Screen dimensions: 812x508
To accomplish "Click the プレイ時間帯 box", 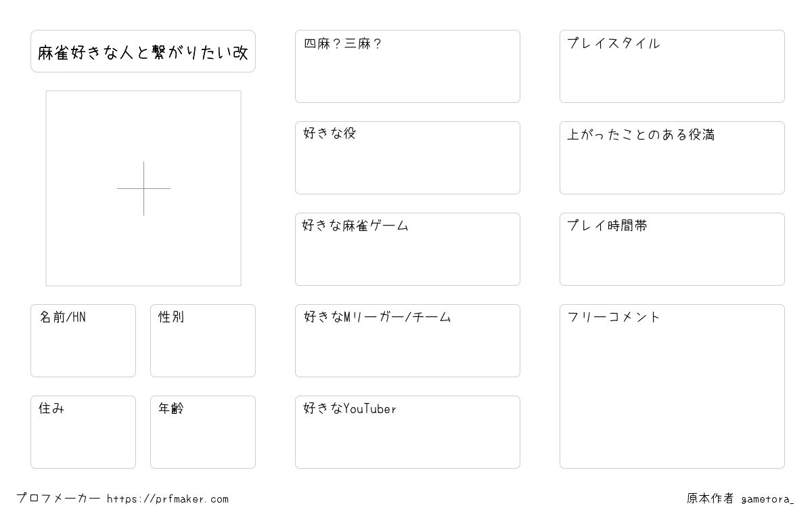I will [x=672, y=249].
